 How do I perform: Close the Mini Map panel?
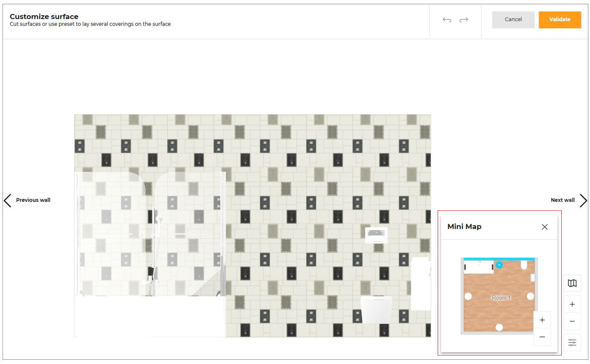[544, 227]
